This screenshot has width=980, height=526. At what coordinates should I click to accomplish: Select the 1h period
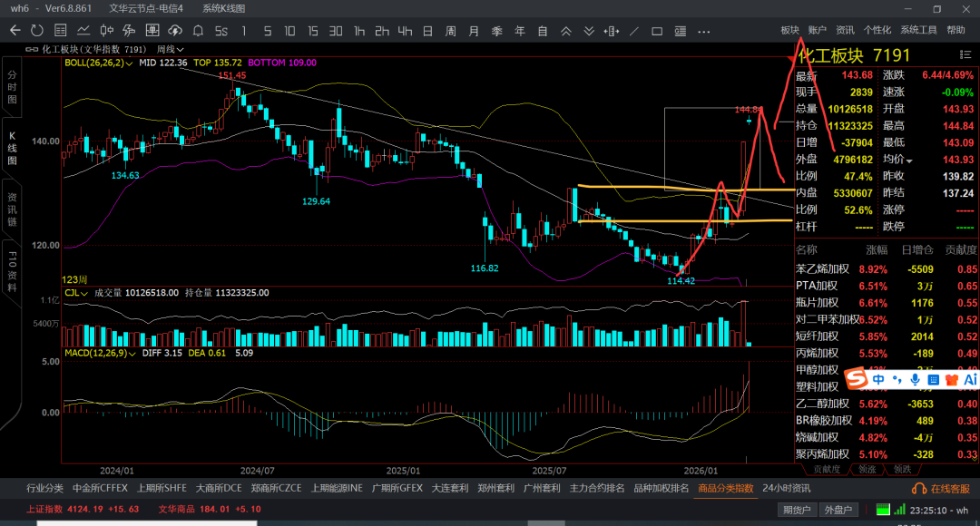click(x=358, y=31)
